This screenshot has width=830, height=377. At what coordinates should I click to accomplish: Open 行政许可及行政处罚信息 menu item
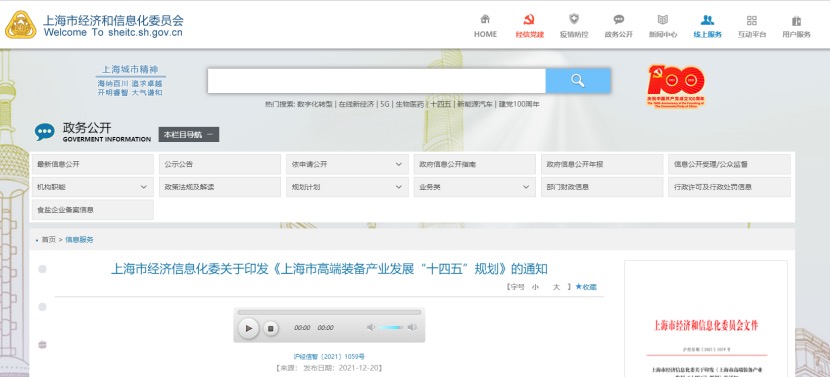(x=729, y=187)
